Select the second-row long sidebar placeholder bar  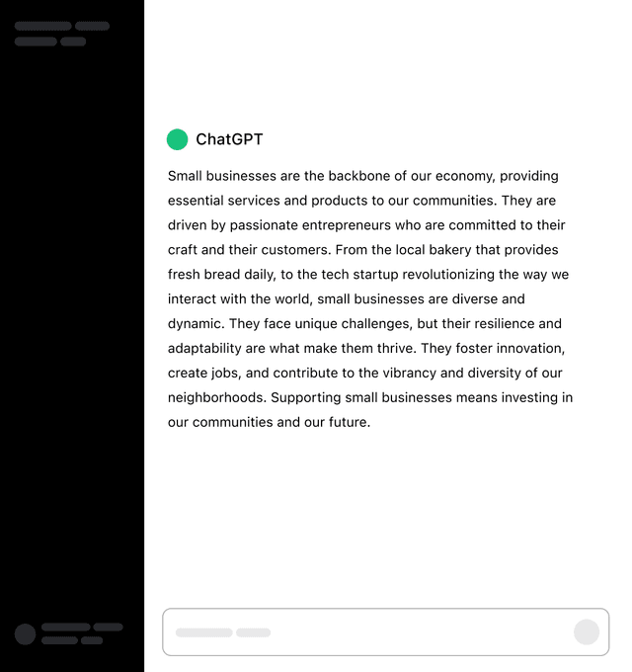[x=36, y=42]
